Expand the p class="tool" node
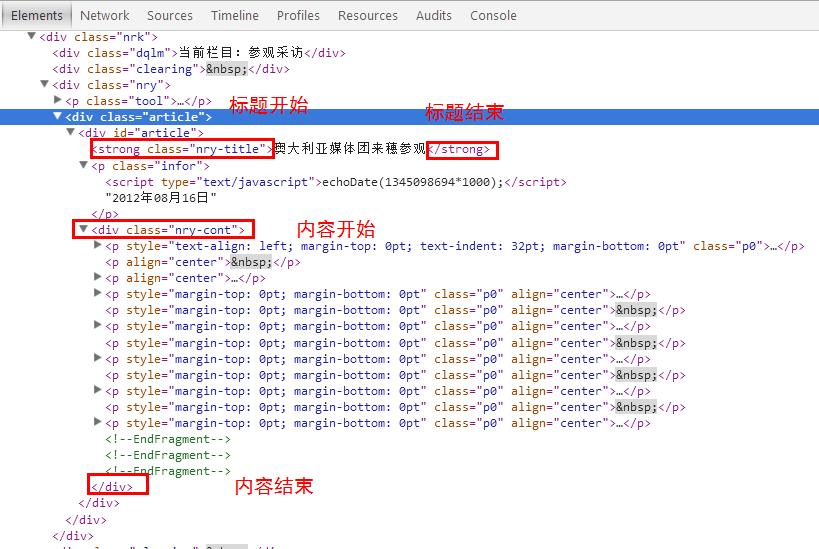 click(57, 99)
